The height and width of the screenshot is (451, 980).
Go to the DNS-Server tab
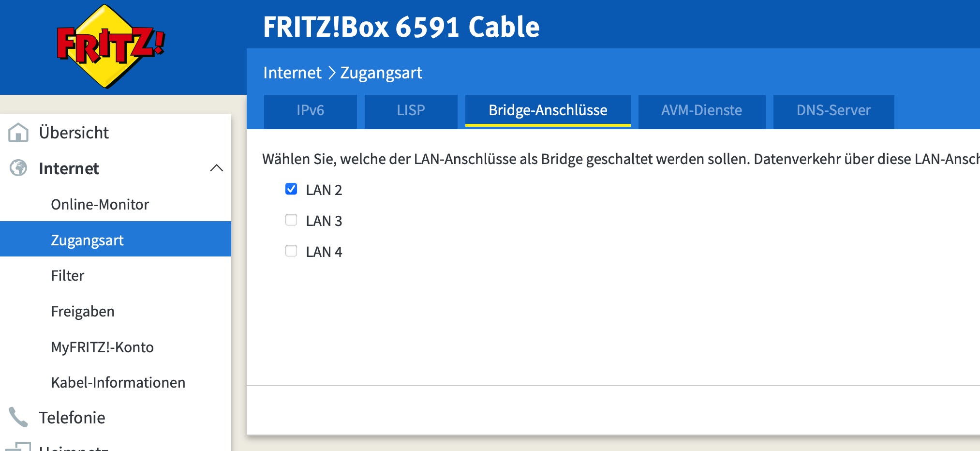pyautogui.click(x=833, y=111)
